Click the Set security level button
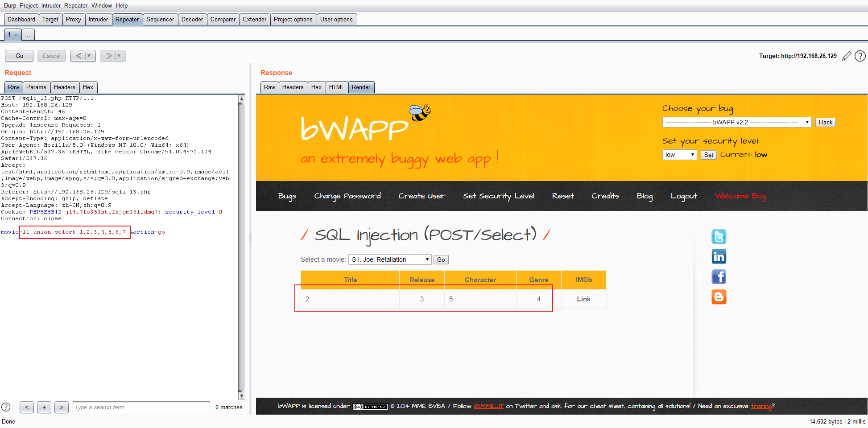This screenshot has width=868, height=428. (x=709, y=155)
